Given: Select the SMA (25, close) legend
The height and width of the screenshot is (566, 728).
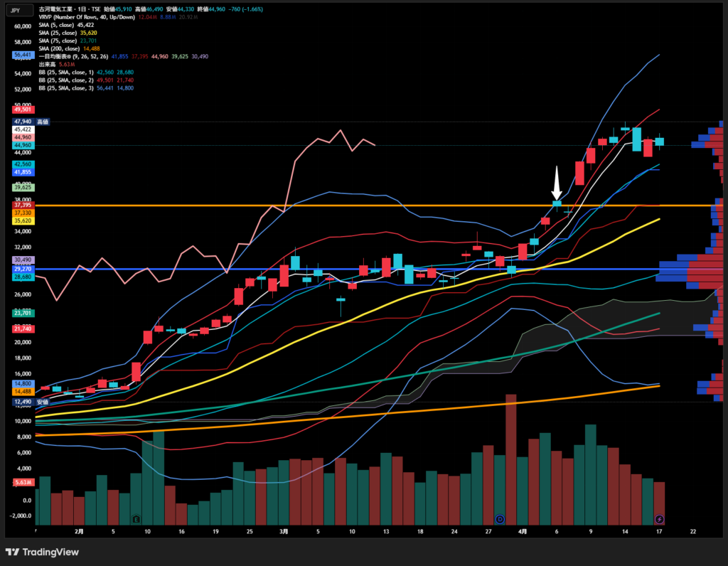Looking at the screenshot, I should tap(58, 33).
